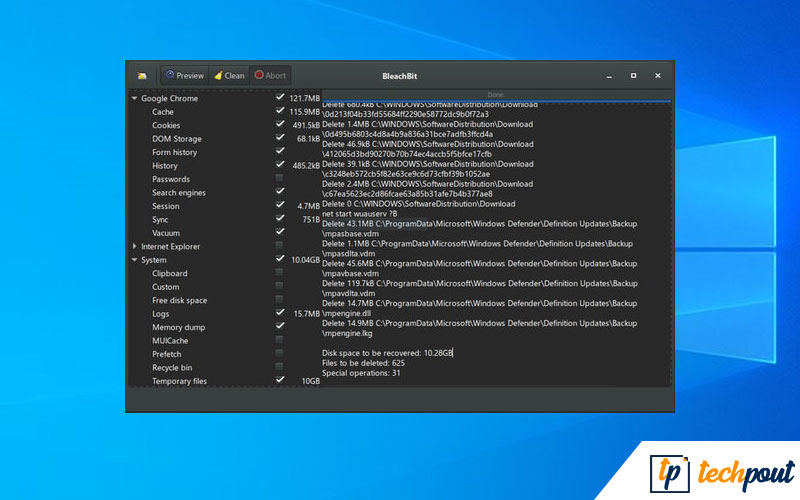
Task: Open the BleachBit application menu icon
Action: tap(142, 75)
